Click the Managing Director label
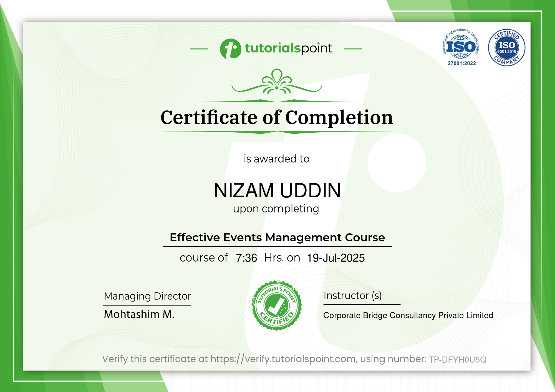The width and height of the screenshot is (555, 392). tap(147, 296)
